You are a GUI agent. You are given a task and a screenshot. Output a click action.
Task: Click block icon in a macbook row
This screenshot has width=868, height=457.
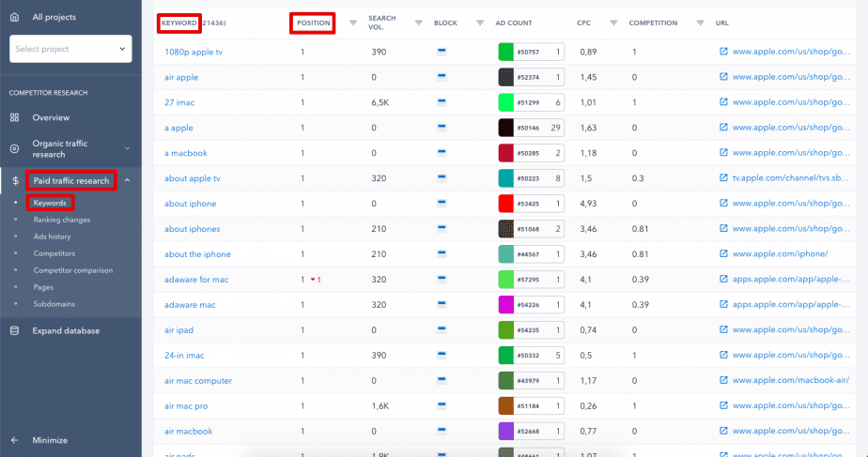(x=442, y=153)
